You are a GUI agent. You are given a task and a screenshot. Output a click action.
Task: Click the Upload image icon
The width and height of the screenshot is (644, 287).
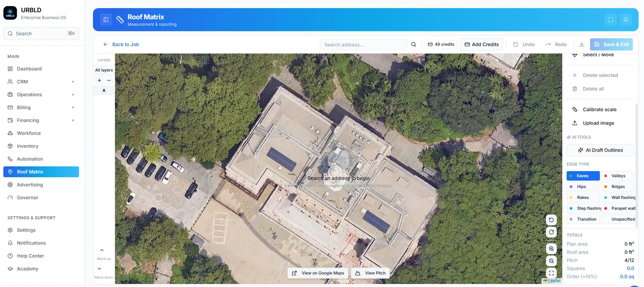(x=575, y=123)
